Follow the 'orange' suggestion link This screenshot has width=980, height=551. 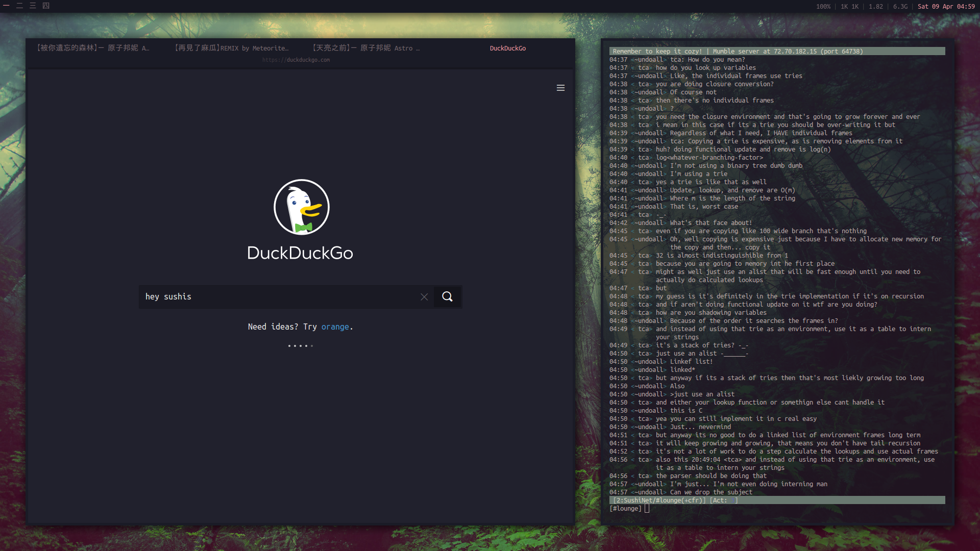335,327
